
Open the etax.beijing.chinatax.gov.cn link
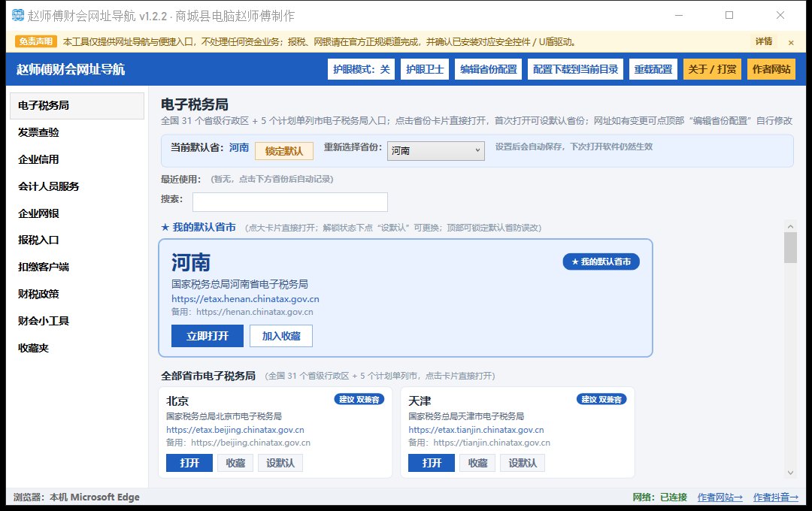point(235,430)
